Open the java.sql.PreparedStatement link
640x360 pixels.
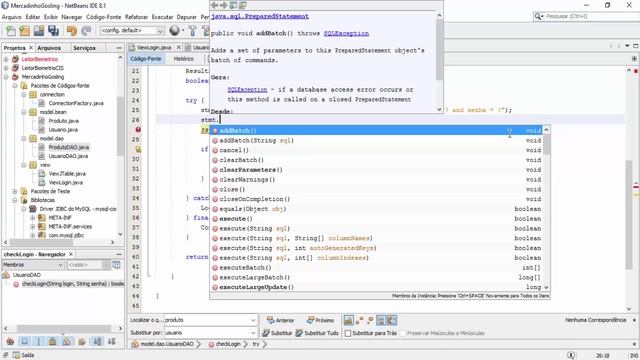pyautogui.click(x=260, y=16)
